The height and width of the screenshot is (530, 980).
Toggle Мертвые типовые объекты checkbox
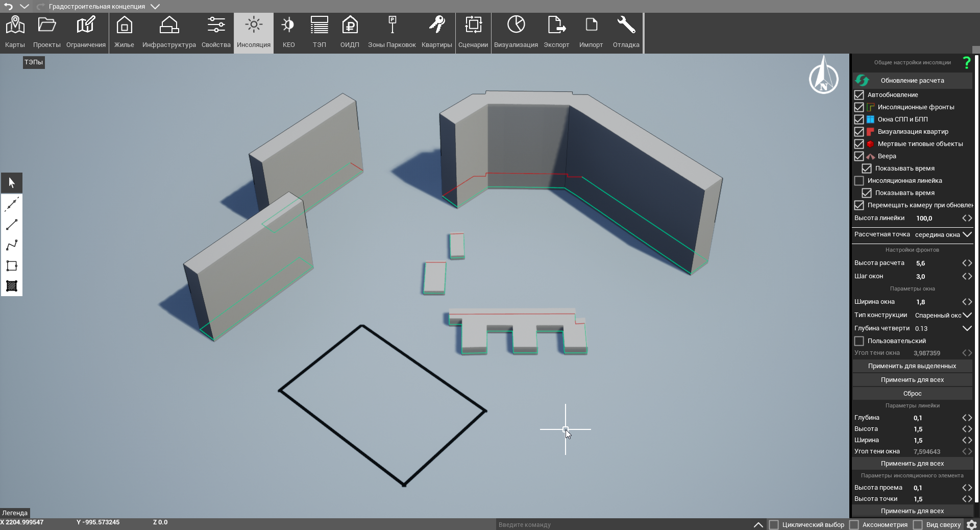click(859, 144)
